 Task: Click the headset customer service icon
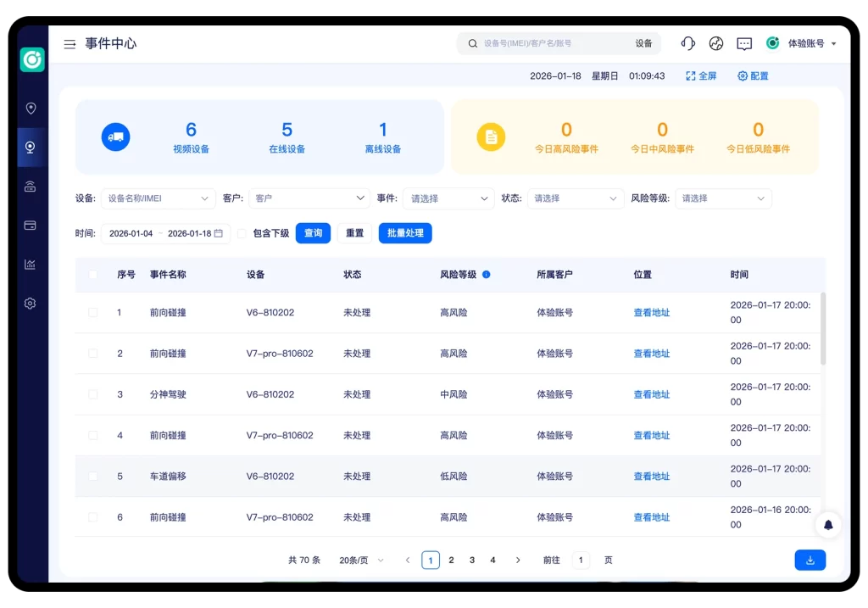(688, 43)
